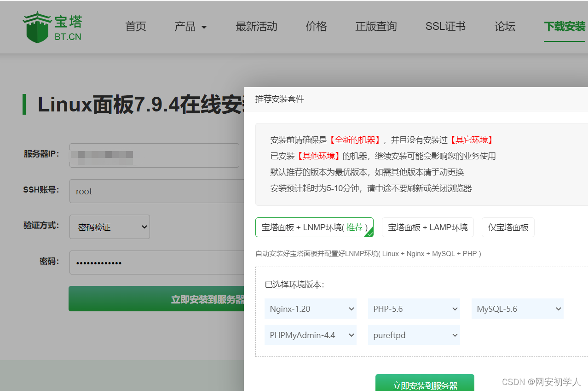Click the Linux面板7.9.4 heading
This screenshot has width=588, height=391.
coord(141,105)
